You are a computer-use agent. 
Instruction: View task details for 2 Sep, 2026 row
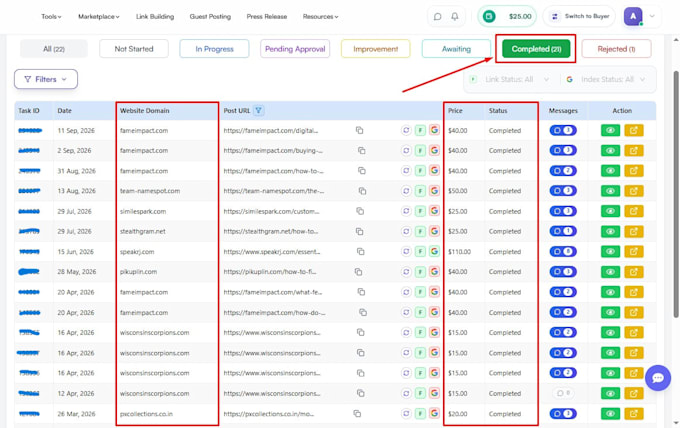coord(610,150)
